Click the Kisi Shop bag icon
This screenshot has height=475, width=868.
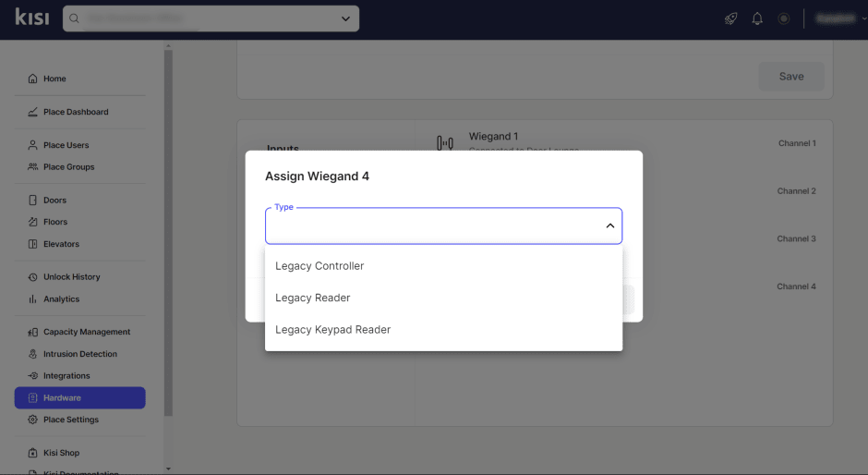(x=32, y=453)
